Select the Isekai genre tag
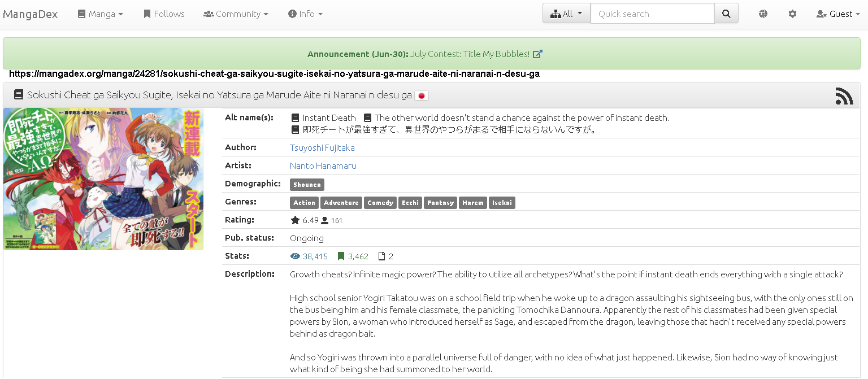868x379 pixels. pyautogui.click(x=502, y=203)
